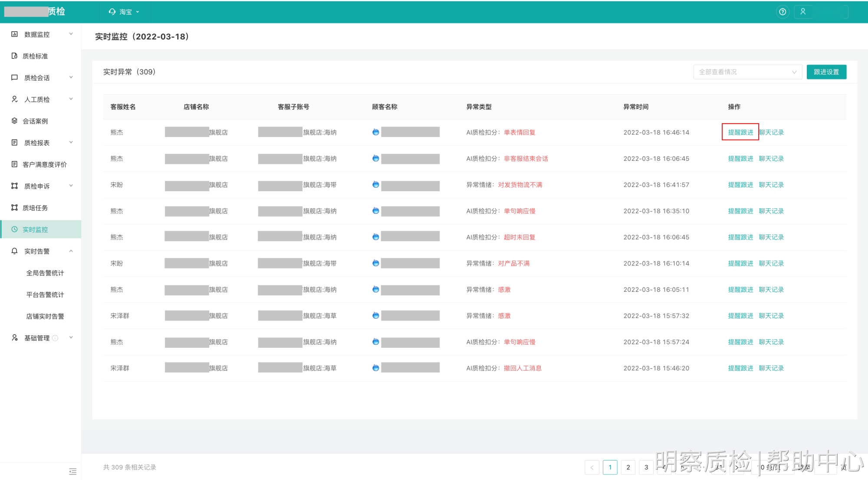Click the customer avatar in 对发货物流不满 row
This screenshot has height=480, width=868.
click(x=375, y=184)
